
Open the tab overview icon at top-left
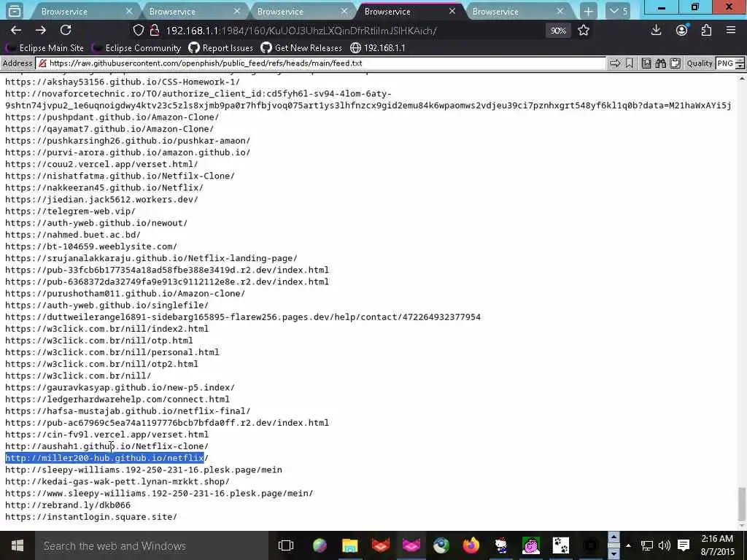(x=15, y=10)
